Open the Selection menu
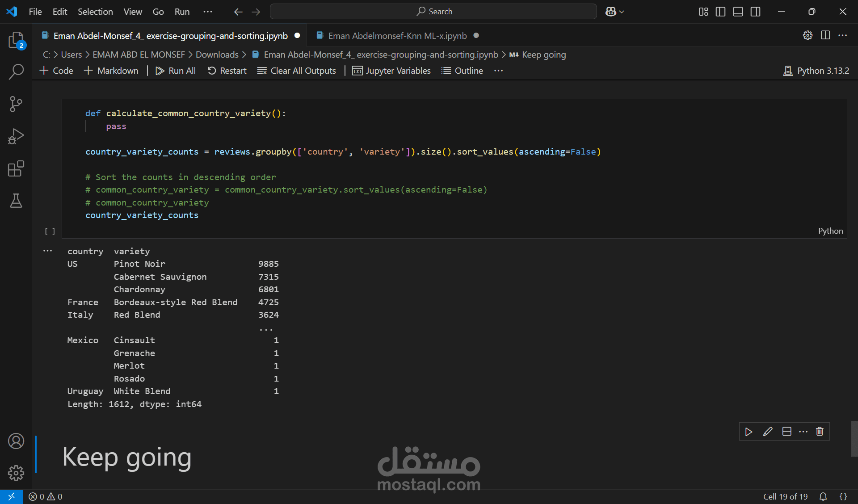Image resolution: width=858 pixels, height=504 pixels. [x=95, y=12]
